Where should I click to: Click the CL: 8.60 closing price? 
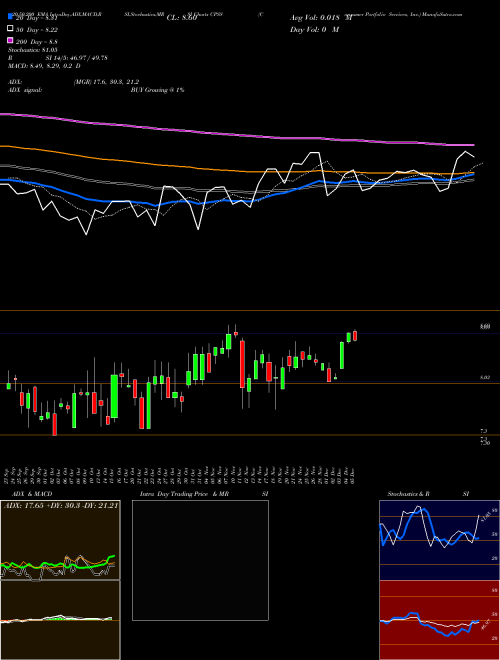click(x=182, y=18)
